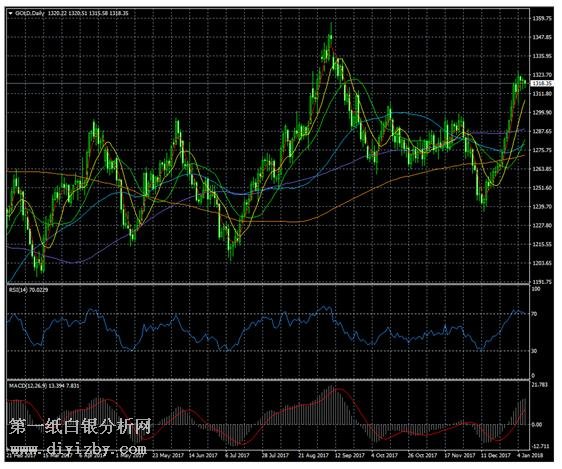Viewport: 562px width, 469px height.
Task: Click the 1359.75 price scale label
Action: click(x=542, y=18)
